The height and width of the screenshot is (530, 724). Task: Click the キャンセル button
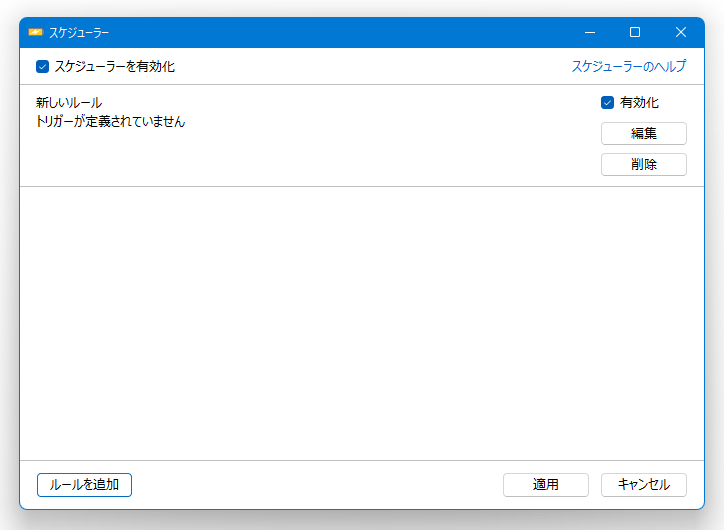tap(644, 485)
